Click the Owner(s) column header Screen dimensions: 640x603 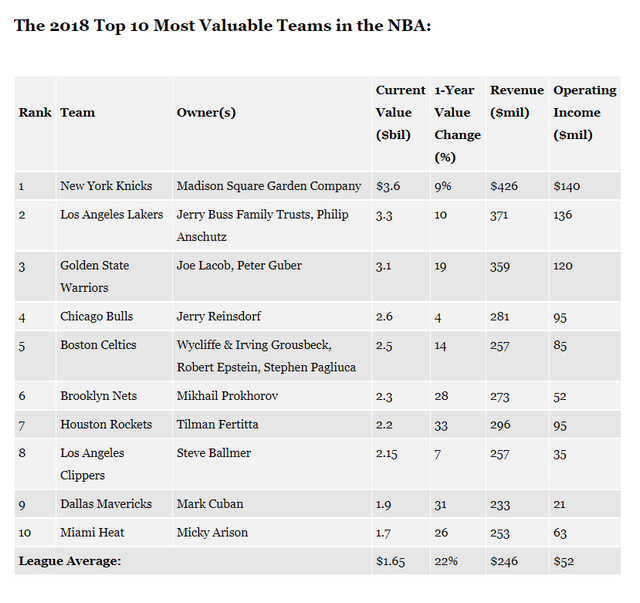tap(206, 112)
